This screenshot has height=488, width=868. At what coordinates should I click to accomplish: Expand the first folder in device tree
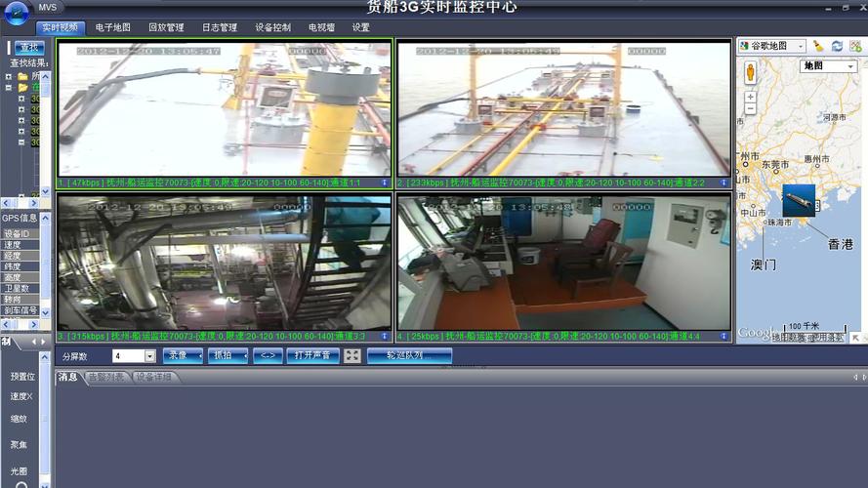(x=9, y=76)
